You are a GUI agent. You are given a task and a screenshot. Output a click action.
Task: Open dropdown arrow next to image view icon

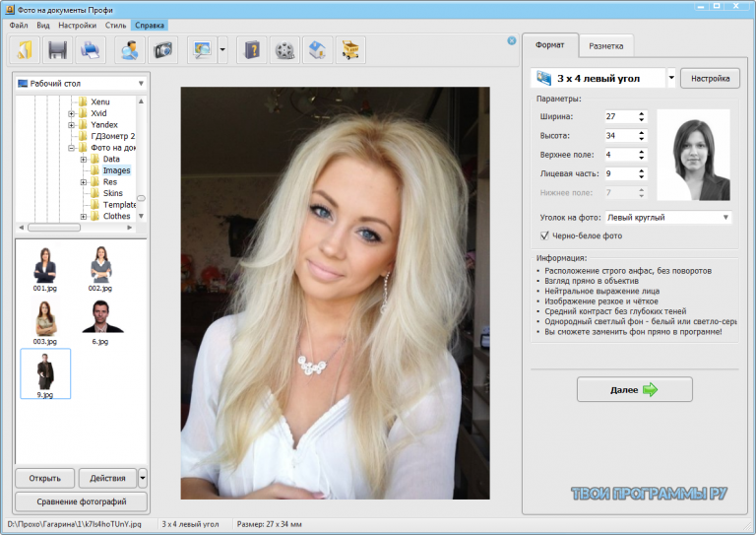(x=222, y=49)
